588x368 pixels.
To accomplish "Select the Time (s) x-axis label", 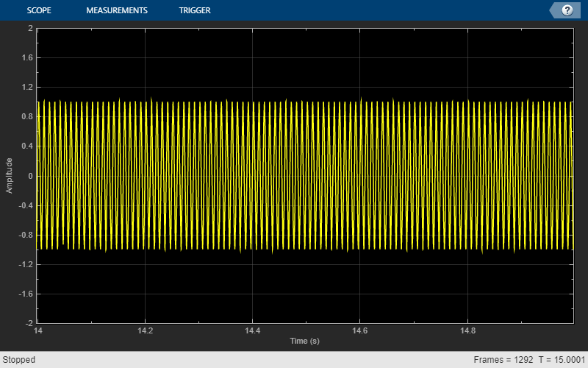I will click(304, 342).
